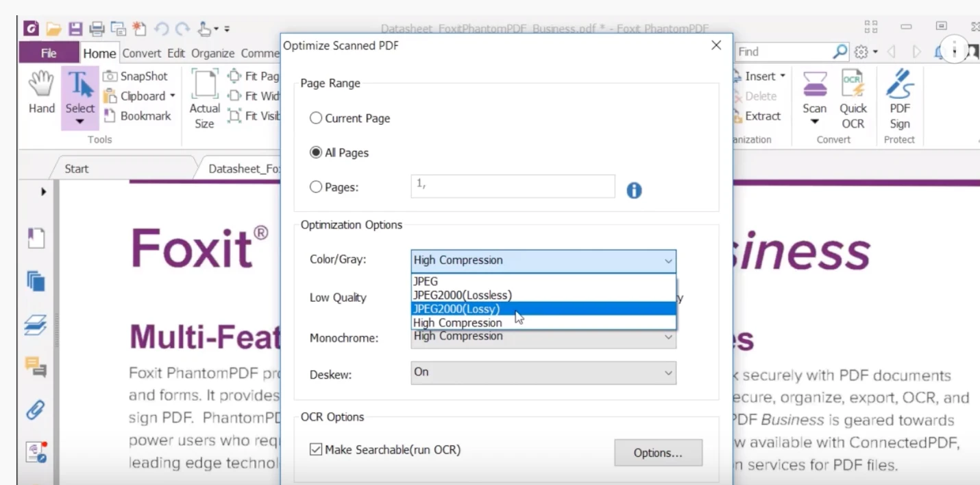Open the customize quick access toolbar dropdown

(x=227, y=29)
